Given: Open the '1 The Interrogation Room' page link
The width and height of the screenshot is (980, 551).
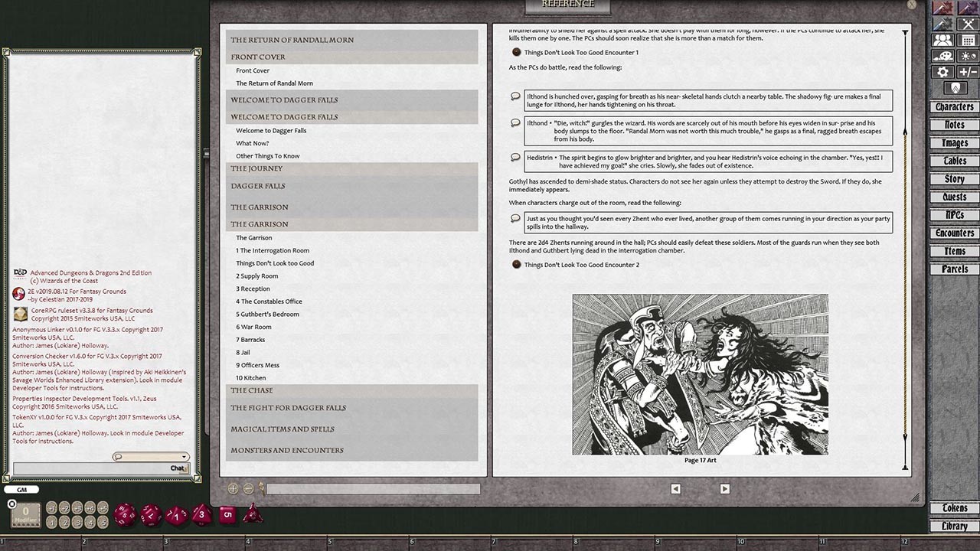Looking at the screenshot, I should [x=273, y=250].
